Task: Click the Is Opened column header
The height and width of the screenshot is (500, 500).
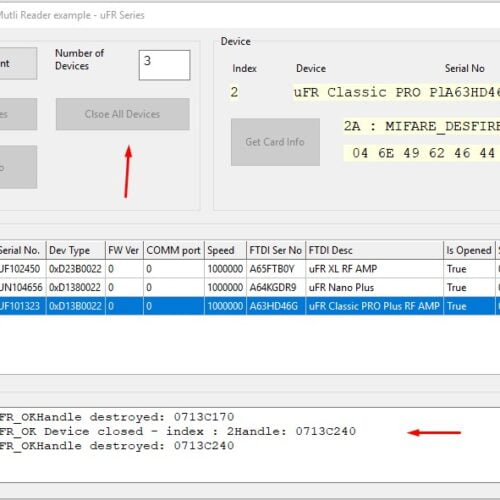Action: coord(469,250)
